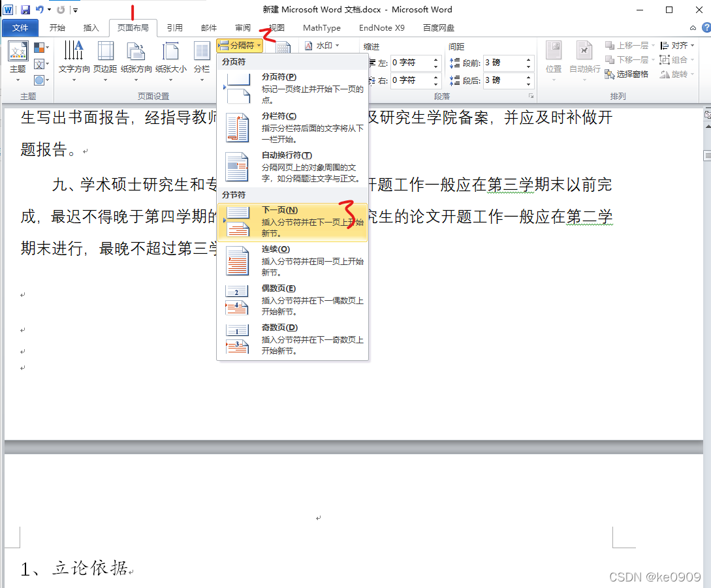Open theme colors palette icon
Viewport: 711px width, 588px height.
[x=41, y=47]
